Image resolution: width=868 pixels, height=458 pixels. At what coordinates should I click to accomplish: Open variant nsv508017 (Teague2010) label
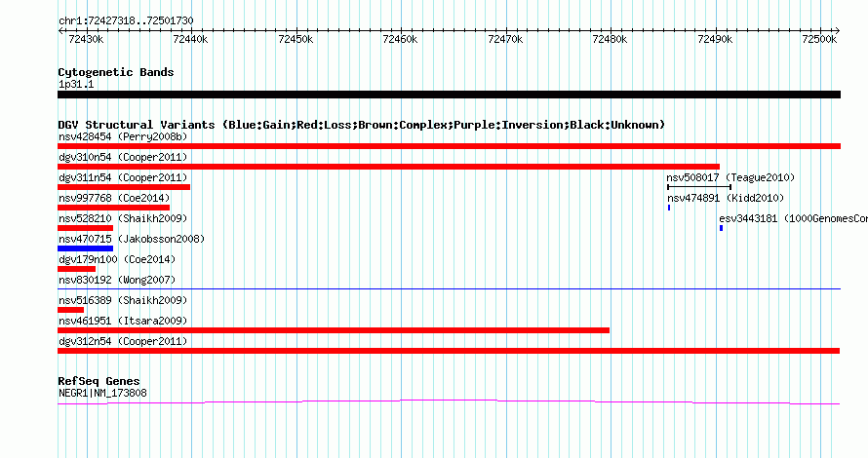[x=730, y=177]
